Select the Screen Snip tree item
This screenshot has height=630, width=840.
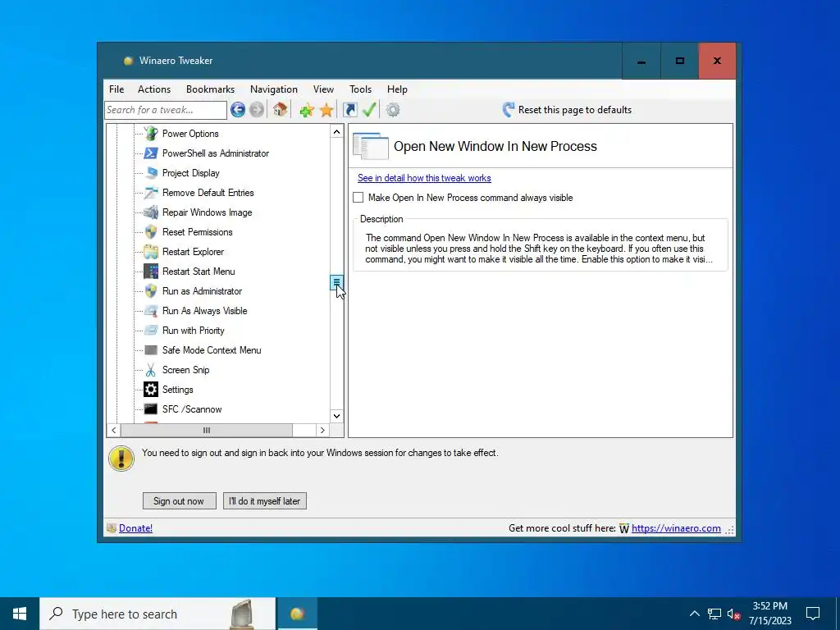click(x=185, y=370)
